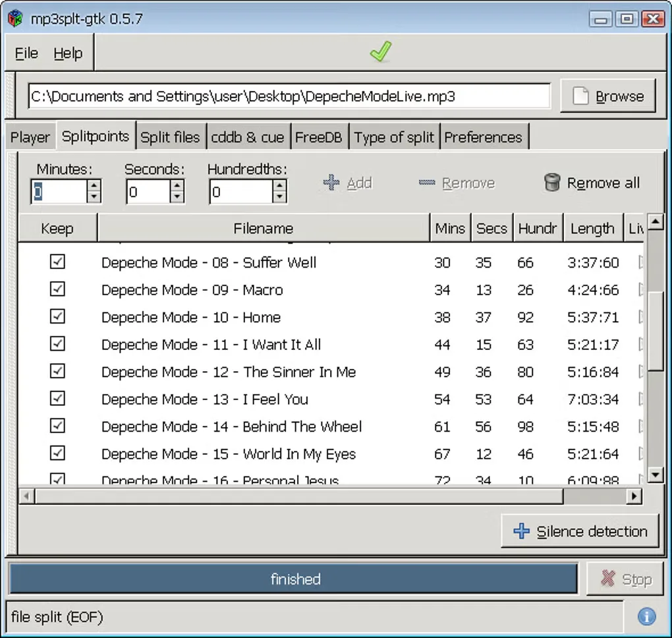This screenshot has height=638, width=672.
Task: Click the Browse button
Action: pyautogui.click(x=608, y=96)
